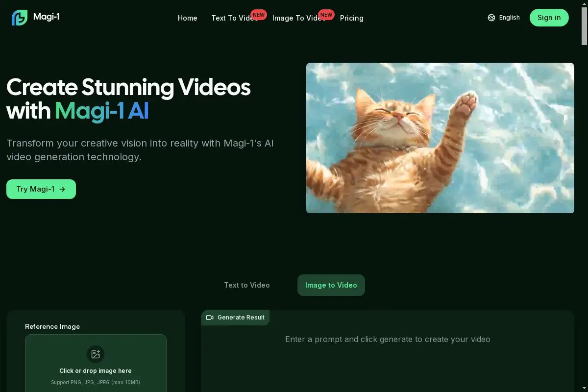
Task: Click the globe language icon
Action: pyautogui.click(x=491, y=18)
